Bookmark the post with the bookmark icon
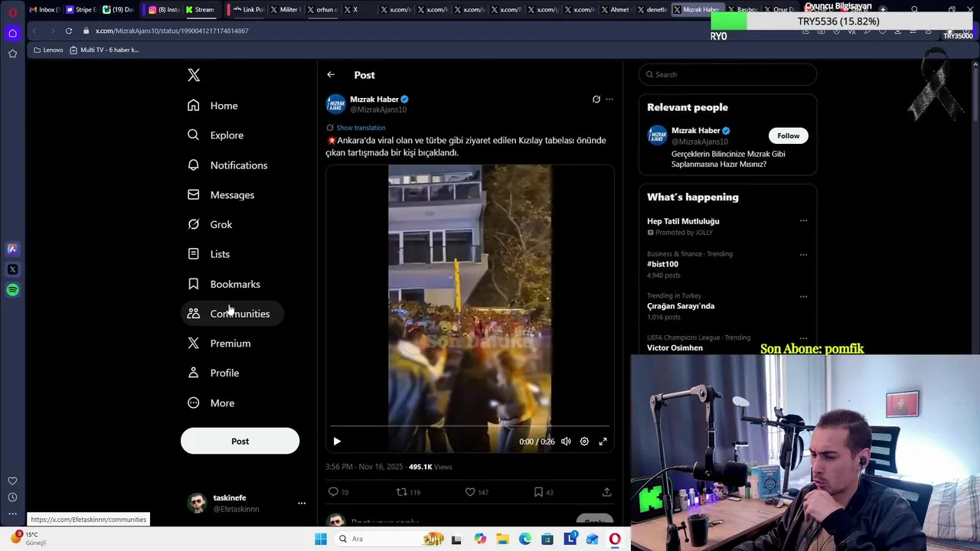980x551 pixels. click(538, 492)
